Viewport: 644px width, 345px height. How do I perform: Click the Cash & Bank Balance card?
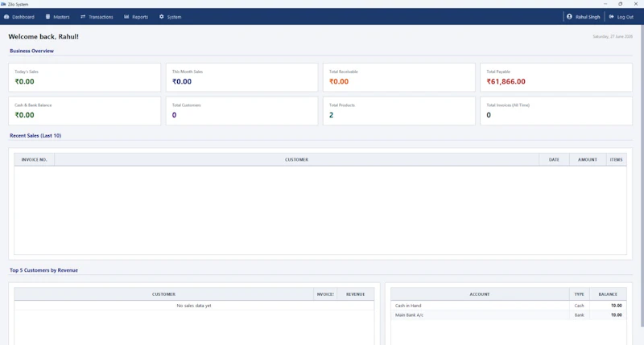[85, 111]
